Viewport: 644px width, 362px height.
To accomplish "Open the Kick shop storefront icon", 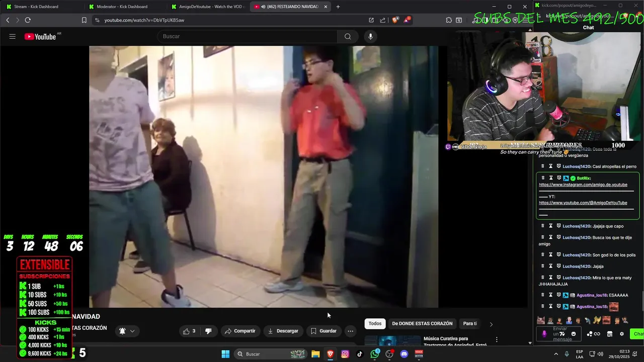I will tap(610, 334).
